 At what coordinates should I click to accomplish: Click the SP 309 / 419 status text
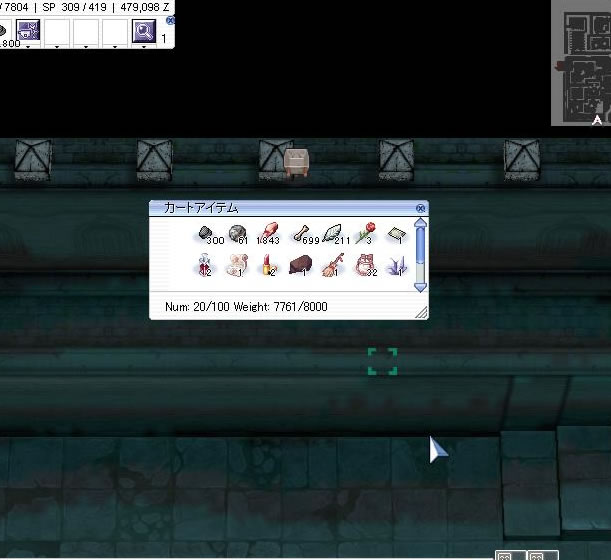click(74, 7)
